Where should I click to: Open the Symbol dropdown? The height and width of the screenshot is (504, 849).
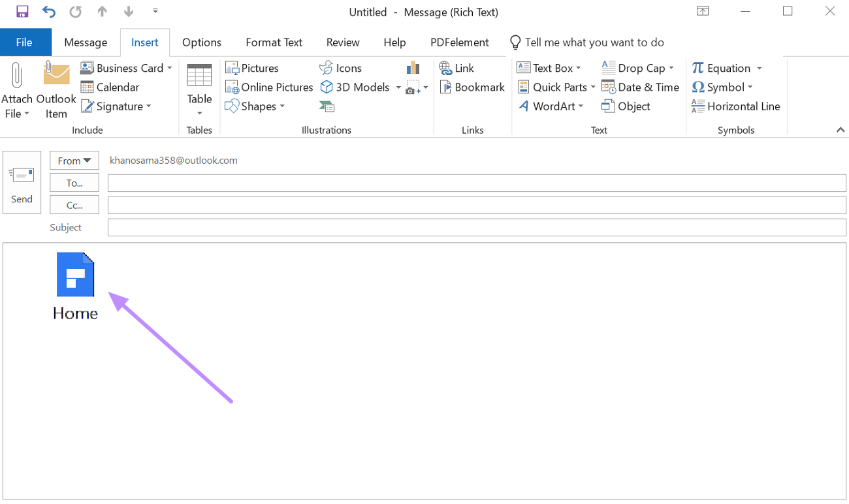722,87
